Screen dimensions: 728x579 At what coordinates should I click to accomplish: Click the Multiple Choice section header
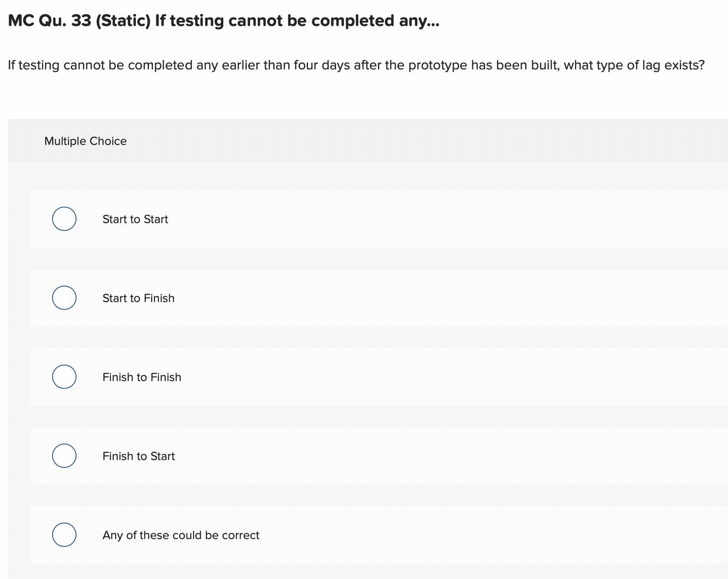[x=85, y=141]
